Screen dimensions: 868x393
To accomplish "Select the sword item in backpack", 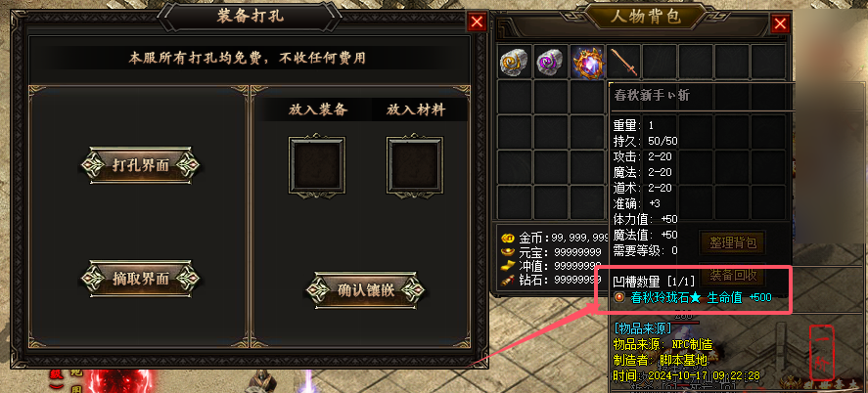I will 623,62.
